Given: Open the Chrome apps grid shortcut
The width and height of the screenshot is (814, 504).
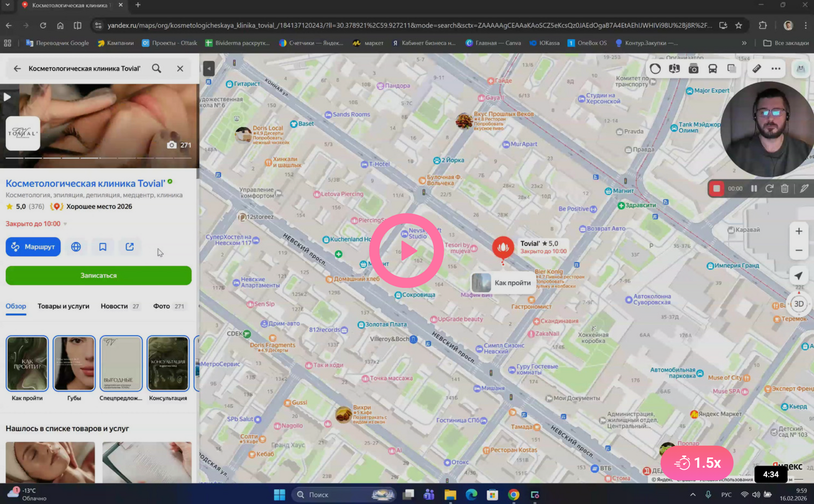Looking at the screenshot, I should point(8,43).
